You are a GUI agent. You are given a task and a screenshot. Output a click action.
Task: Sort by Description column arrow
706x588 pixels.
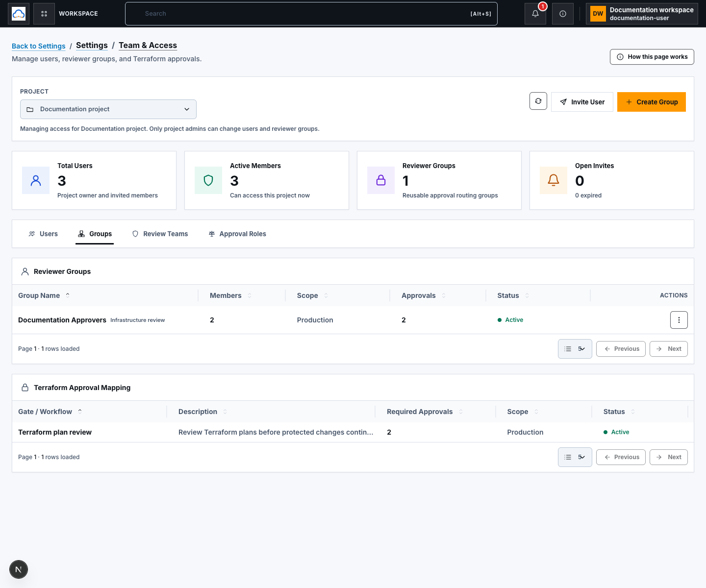click(x=225, y=412)
